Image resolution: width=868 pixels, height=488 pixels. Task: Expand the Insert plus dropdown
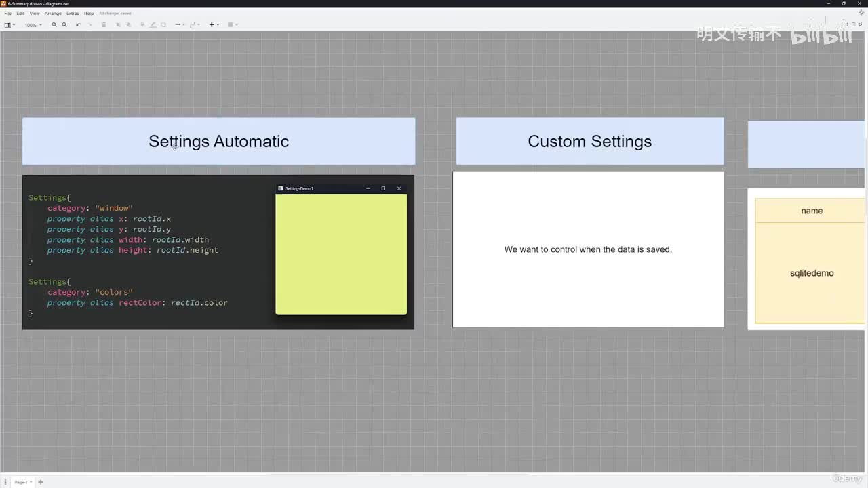pos(213,25)
